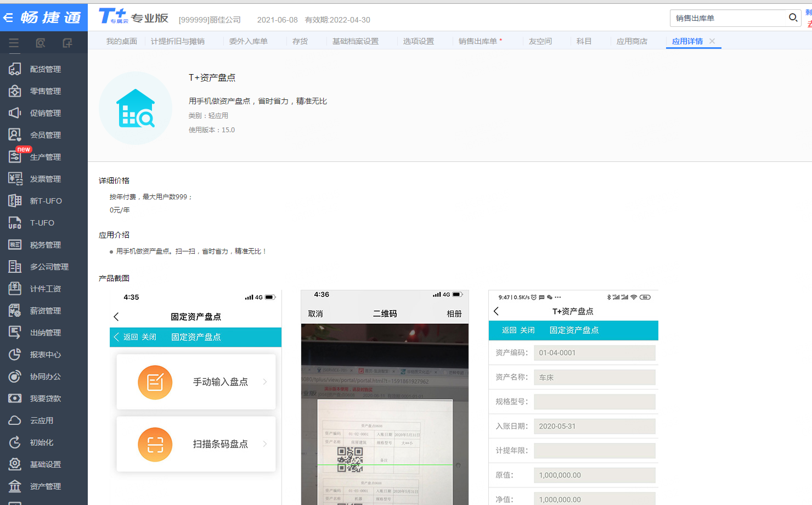The width and height of the screenshot is (812, 505).
Task: Click 扫描条码盘点 card in first screenshot
Action: 196,444
